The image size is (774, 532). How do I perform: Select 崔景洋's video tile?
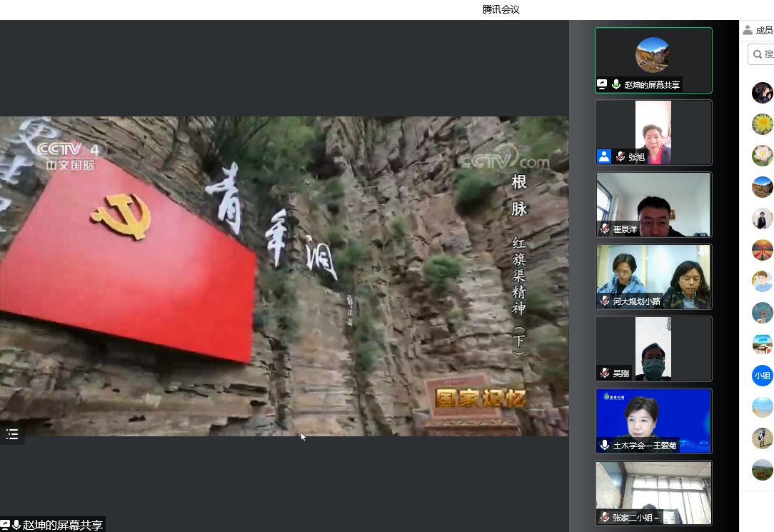coord(653,204)
